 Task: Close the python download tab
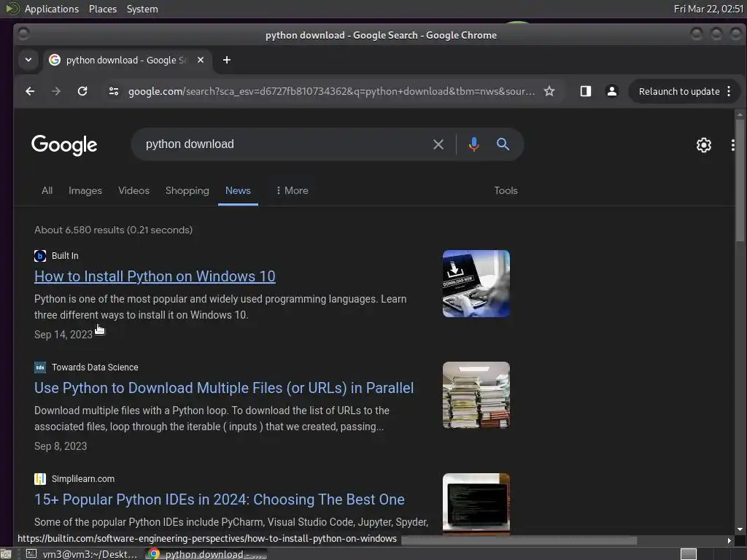201,60
